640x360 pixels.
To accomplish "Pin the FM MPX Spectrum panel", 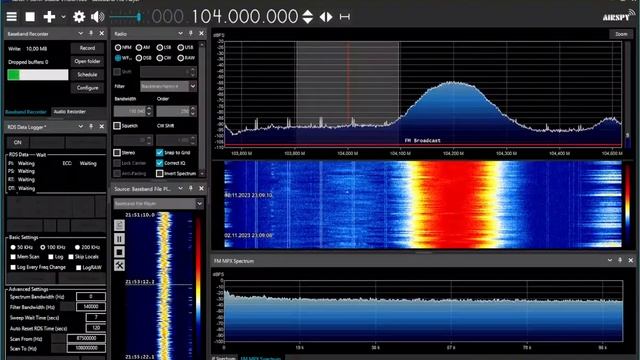I will tap(620, 260).
